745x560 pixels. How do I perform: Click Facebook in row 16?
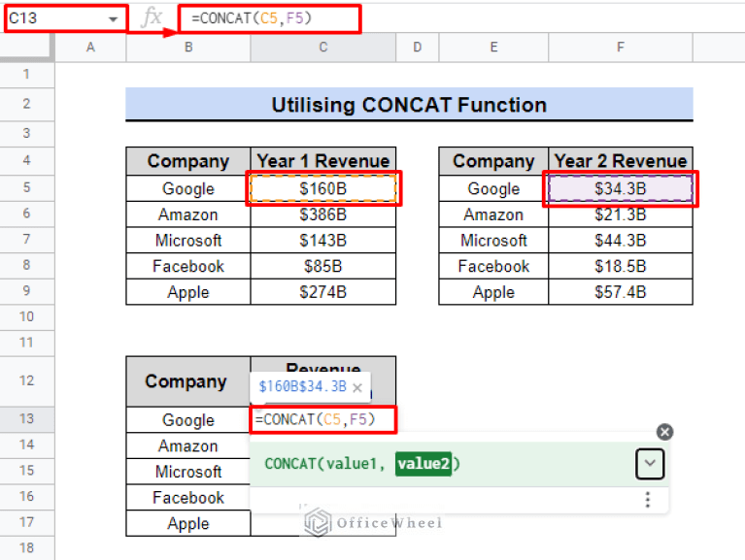click(x=188, y=497)
